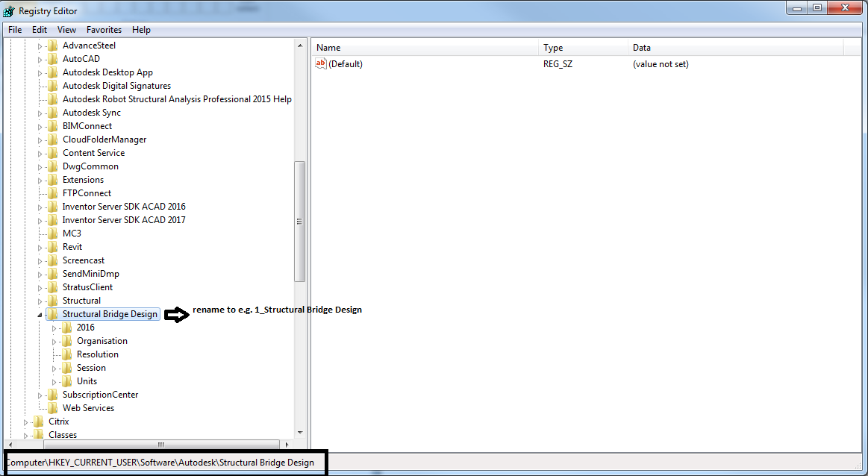
Task: Click the AutoCAD key folder icon
Action: (54, 58)
